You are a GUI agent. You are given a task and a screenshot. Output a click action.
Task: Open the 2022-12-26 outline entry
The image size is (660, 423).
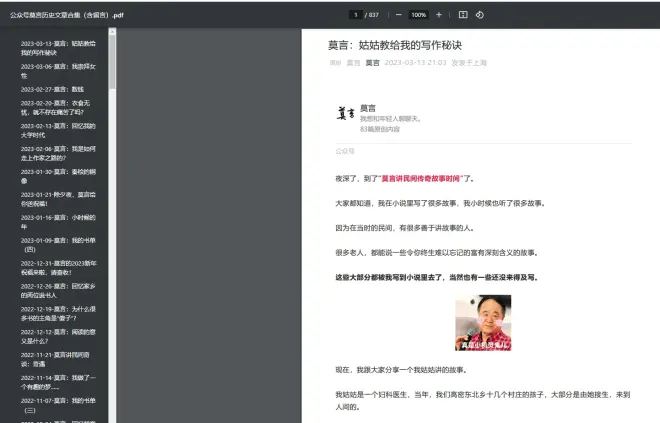point(59,290)
